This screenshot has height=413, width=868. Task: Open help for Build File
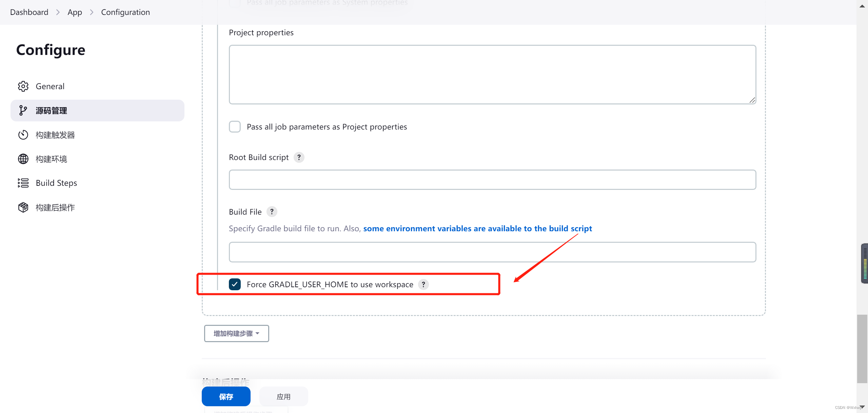pyautogui.click(x=272, y=212)
